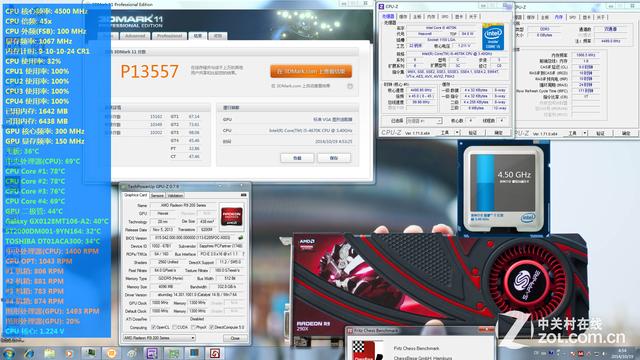Click 'GPU 核心频率: 300 MHz' overlay line

pos(44,131)
